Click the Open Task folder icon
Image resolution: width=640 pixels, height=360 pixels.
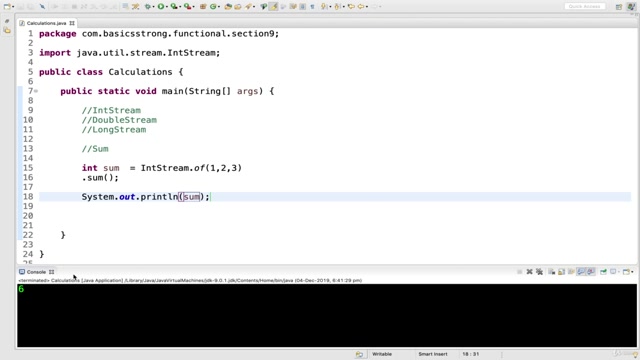[238, 7]
